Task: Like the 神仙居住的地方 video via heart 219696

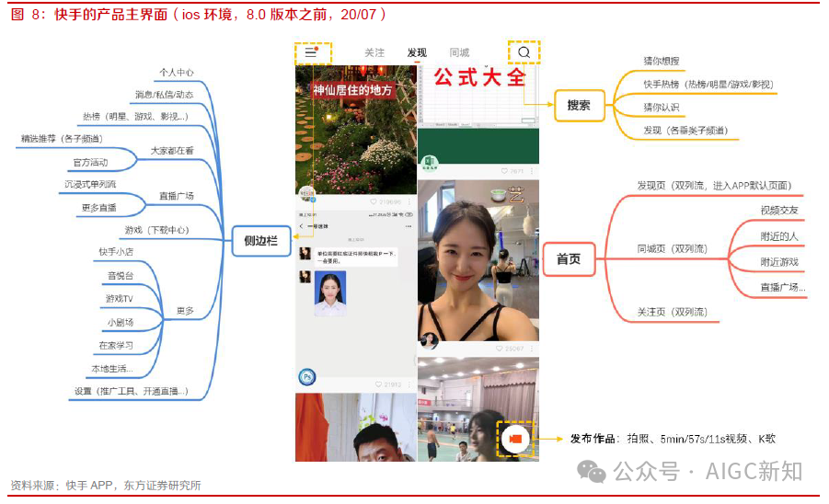Action: [x=374, y=202]
